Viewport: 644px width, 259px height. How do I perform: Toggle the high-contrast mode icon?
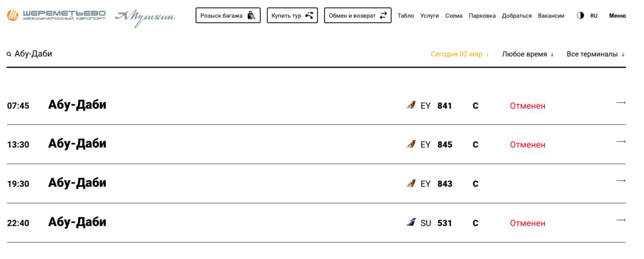580,16
